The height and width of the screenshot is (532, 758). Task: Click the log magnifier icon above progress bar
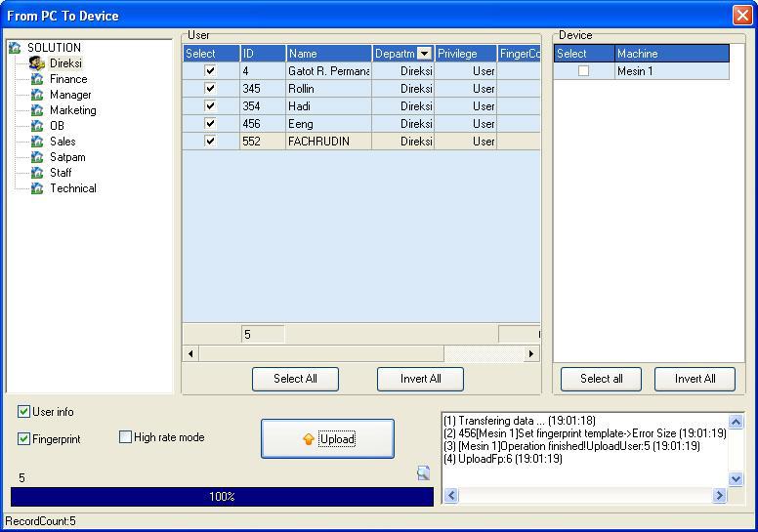click(423, 473)
